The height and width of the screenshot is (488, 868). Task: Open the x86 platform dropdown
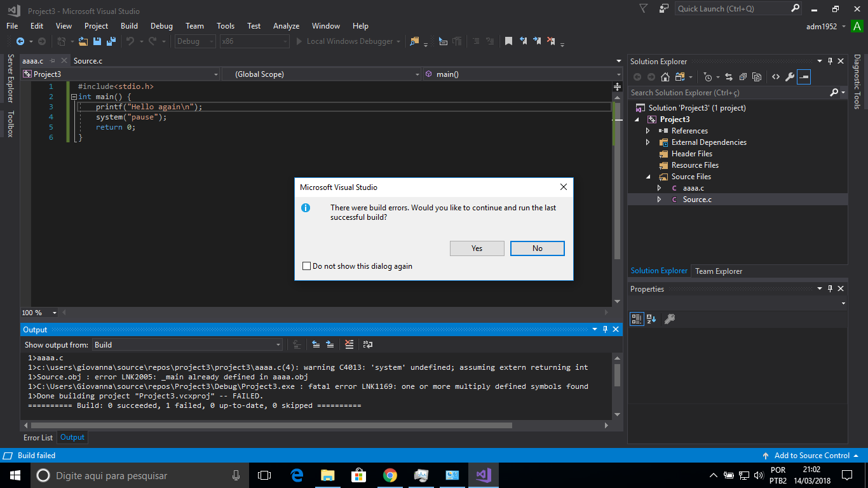coord(254,41)
